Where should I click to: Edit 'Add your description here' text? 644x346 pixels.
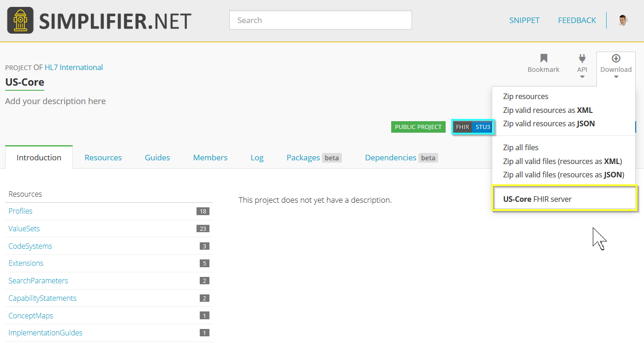pyautogui.click(x=55, y=101)
